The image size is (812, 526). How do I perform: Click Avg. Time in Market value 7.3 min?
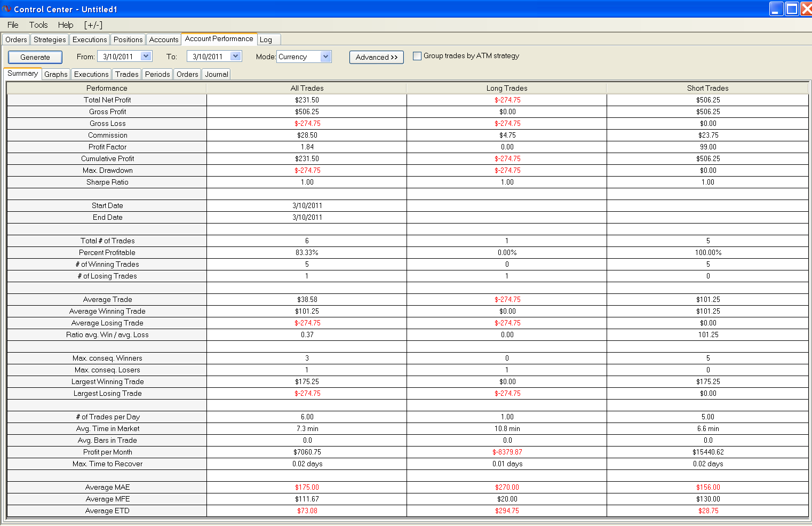(x=307, y=428)
